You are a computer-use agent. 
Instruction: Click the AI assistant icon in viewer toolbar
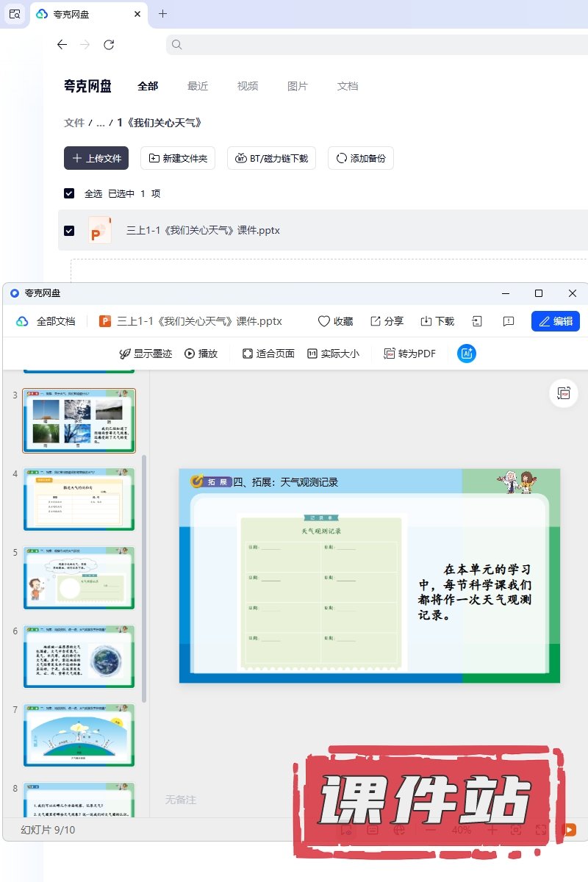coord(467,354)
